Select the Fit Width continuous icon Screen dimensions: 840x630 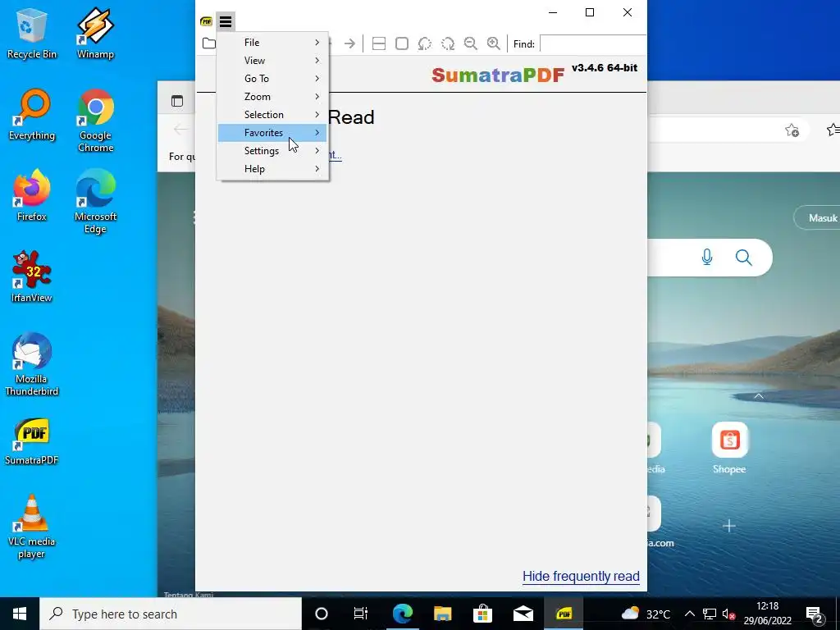coord(379,43)
